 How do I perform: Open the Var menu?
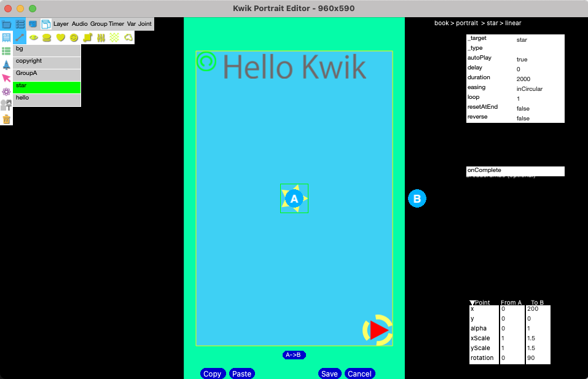(131, 23)
